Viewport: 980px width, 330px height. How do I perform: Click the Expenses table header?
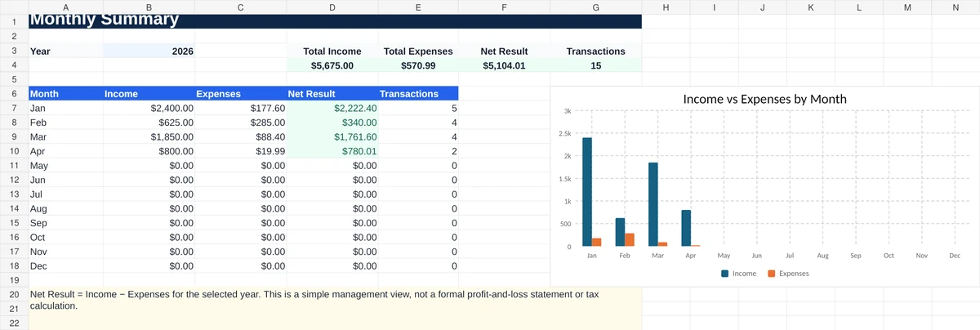pos(240,94)
